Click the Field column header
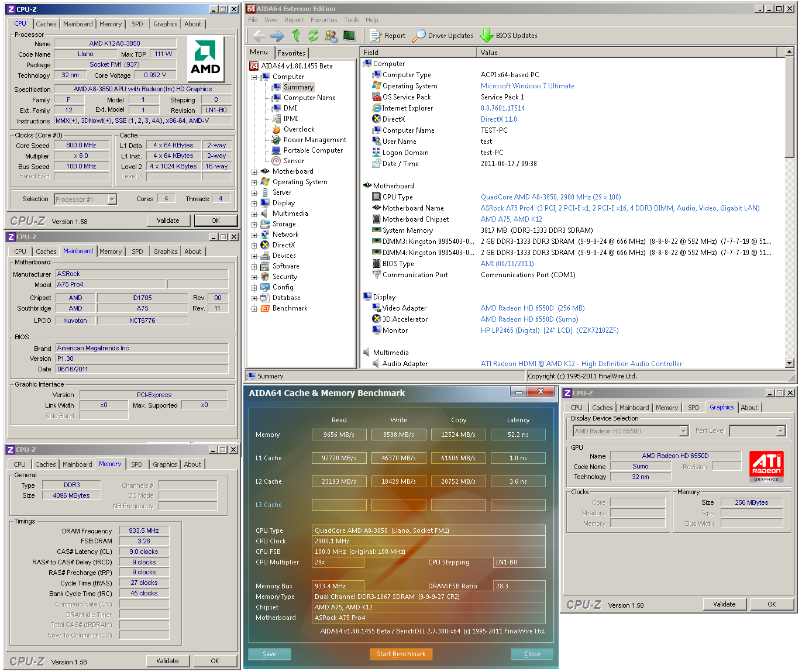This screenshot has width=802, height=672. pos(419,53)
